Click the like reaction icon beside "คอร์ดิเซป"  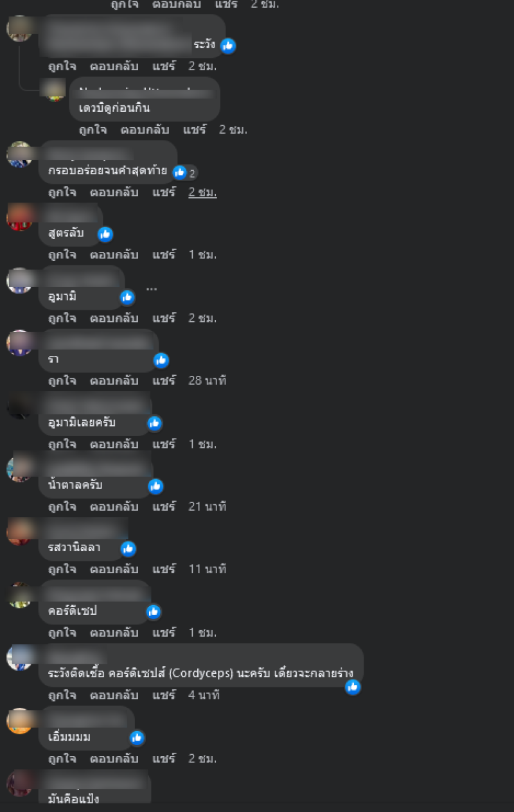[x=153, y=612]
